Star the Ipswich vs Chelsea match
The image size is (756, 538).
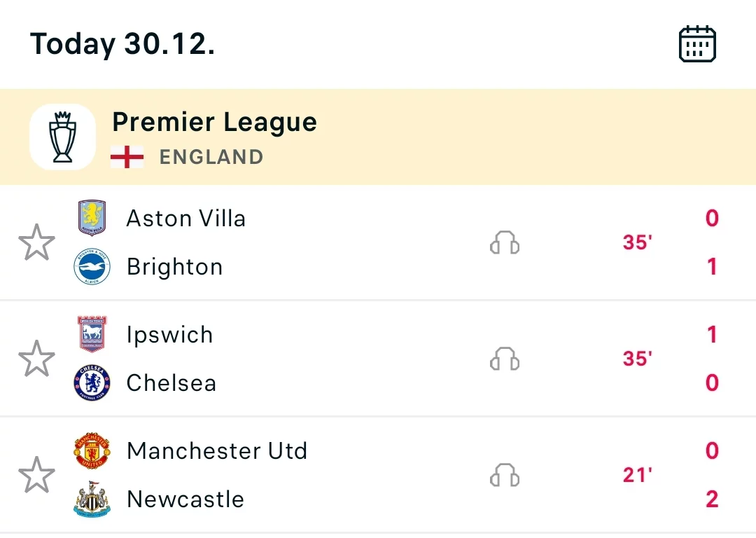pyautogui.click(x=36, y=359)
